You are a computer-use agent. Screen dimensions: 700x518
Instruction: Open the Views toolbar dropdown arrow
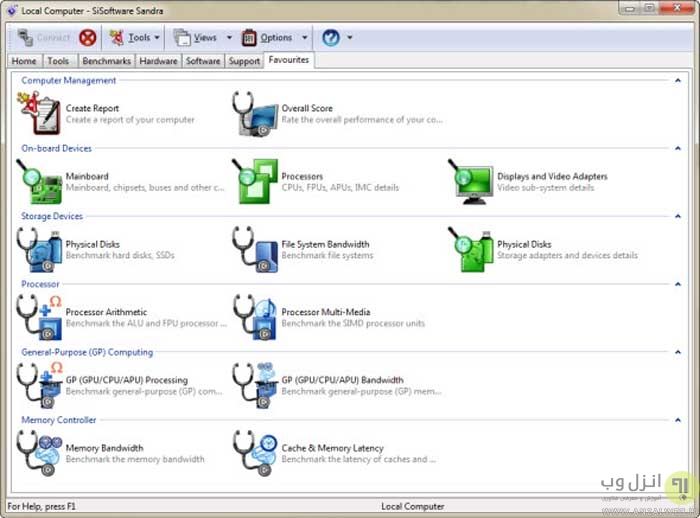click(229, 38)
